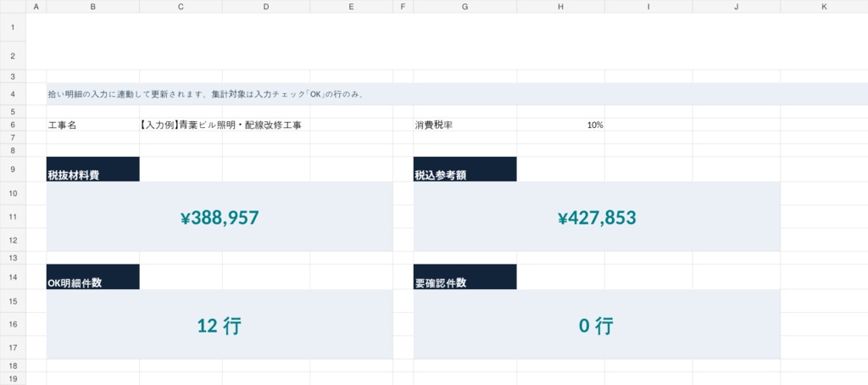Select row header 4
The image size is (868, 385).
pyautogui.click(x=14, y=94)
